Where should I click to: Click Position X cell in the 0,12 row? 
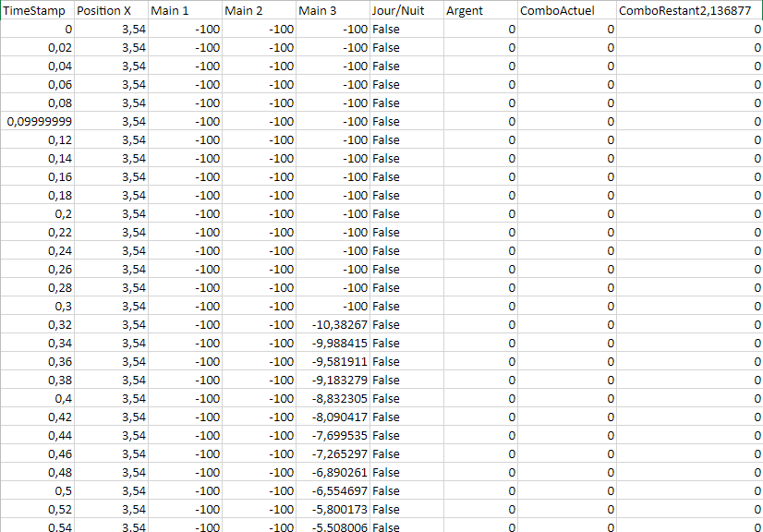112,140
